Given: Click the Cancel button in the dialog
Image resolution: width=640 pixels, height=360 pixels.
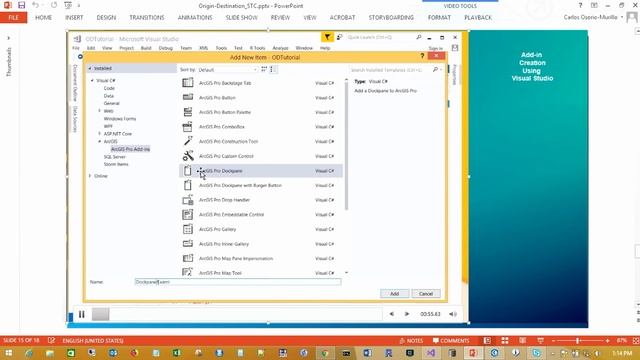Looking at the screenshot, I should 426,293.
